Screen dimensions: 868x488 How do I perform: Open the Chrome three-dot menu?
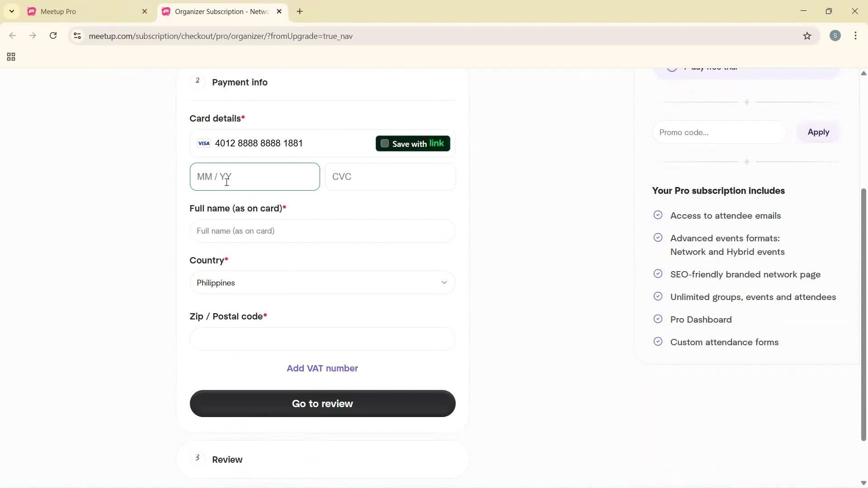pyautogui.click(x=856, y=36)
